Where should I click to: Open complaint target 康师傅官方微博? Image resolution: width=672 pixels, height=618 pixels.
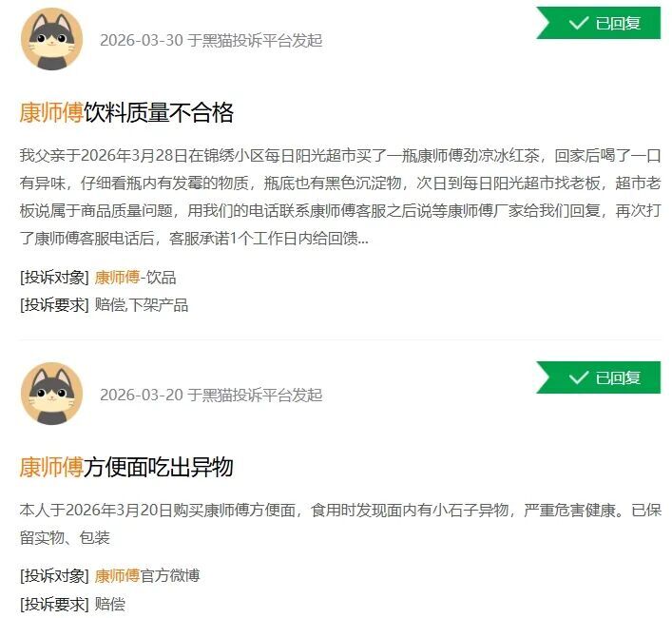(147, 575)
